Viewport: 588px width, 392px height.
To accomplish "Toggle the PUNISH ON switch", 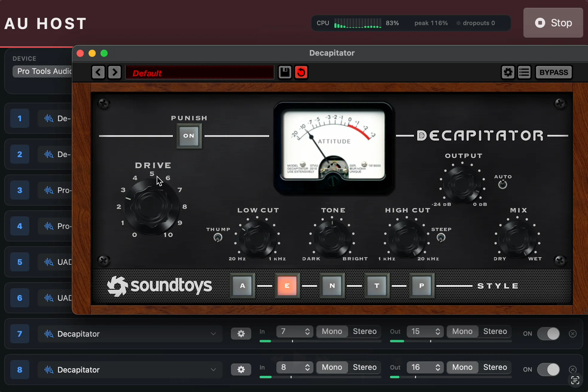I will pos(189,136).
